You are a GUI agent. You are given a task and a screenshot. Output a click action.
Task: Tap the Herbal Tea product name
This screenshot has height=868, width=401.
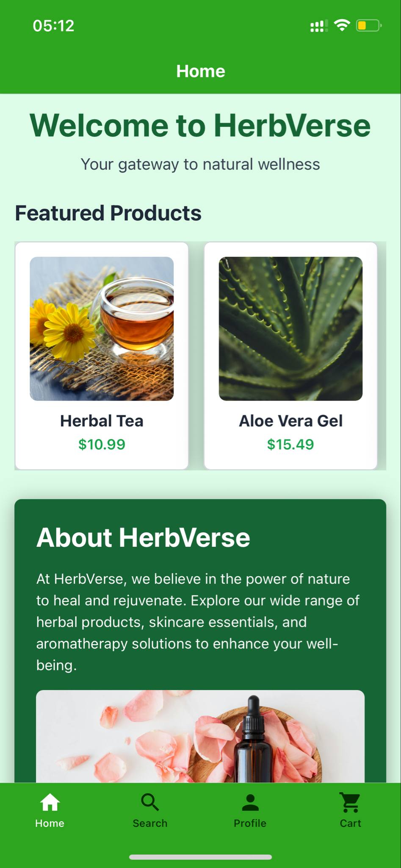click(102, 421)
